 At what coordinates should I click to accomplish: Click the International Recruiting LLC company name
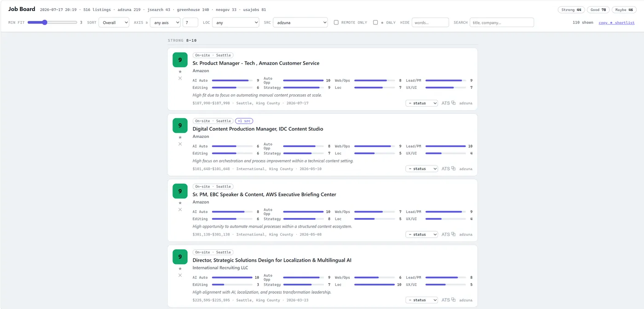tap(220, 268)
